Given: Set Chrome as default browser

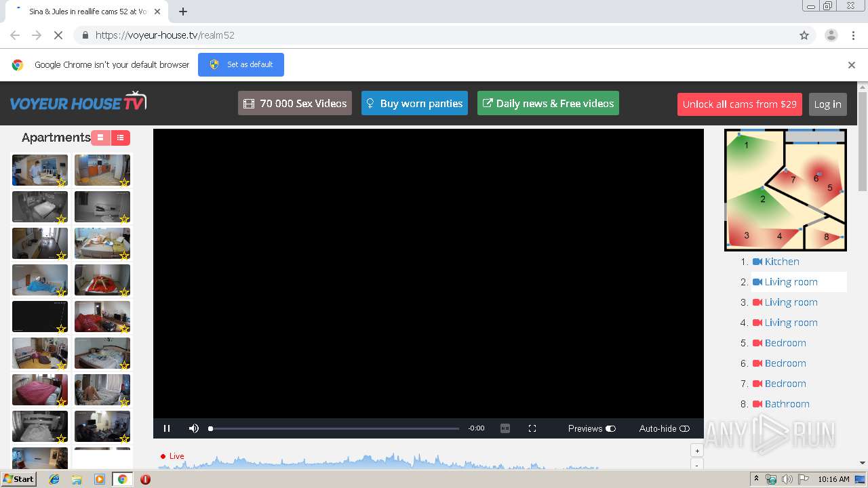Looking at the screenshot, I should 241,65.
